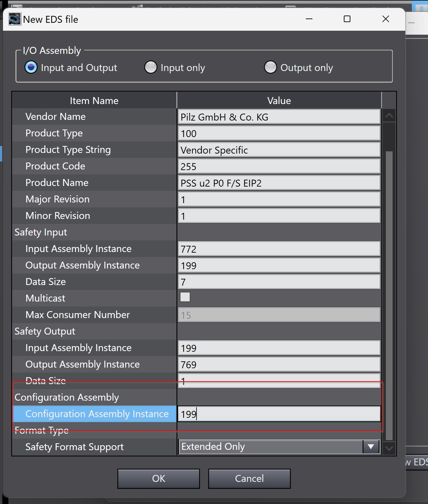Choose the Output only option
The height and width of the screenshot is (504, 428).
[270, 67]
